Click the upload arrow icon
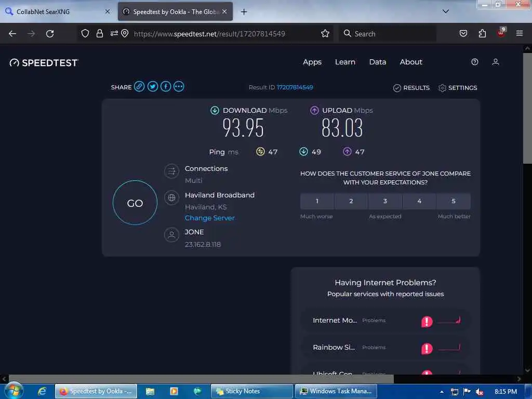The width and height of the screenshot is (532, 399). tap(314, 110)
